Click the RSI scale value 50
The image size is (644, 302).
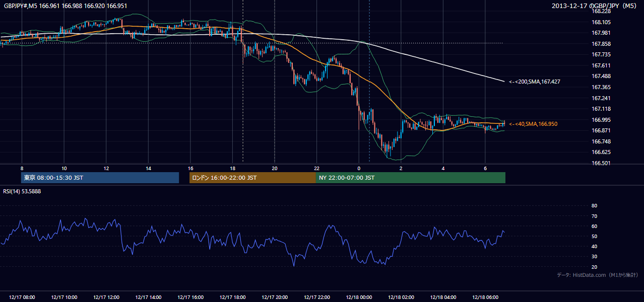[x=594, y=236]
